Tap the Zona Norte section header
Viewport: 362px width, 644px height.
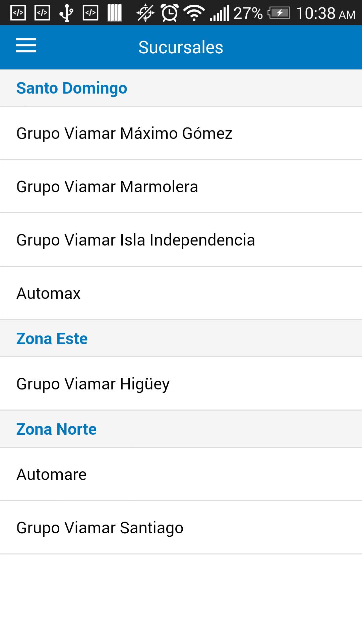click(56, 429)
